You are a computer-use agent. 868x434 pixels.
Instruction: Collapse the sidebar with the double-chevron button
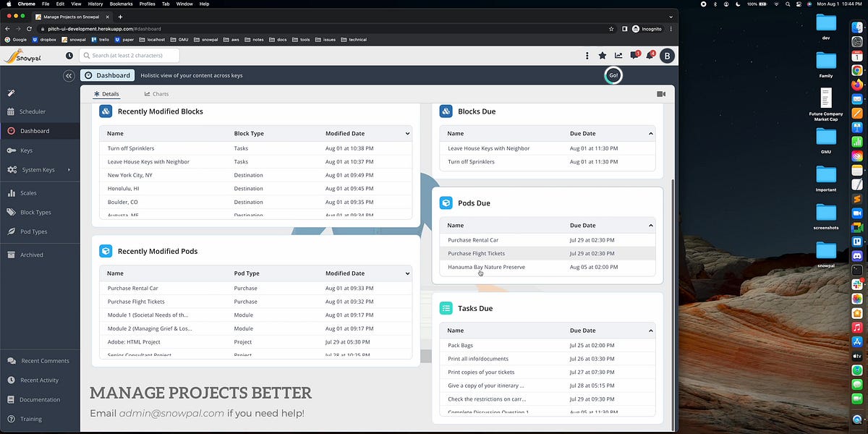[69, 75]
